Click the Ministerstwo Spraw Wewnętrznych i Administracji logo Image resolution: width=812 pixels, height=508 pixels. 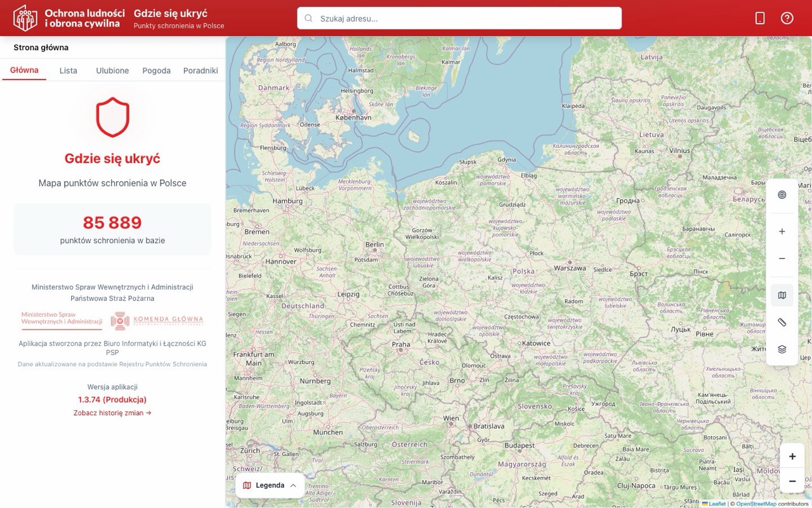[x=62, y=319]
